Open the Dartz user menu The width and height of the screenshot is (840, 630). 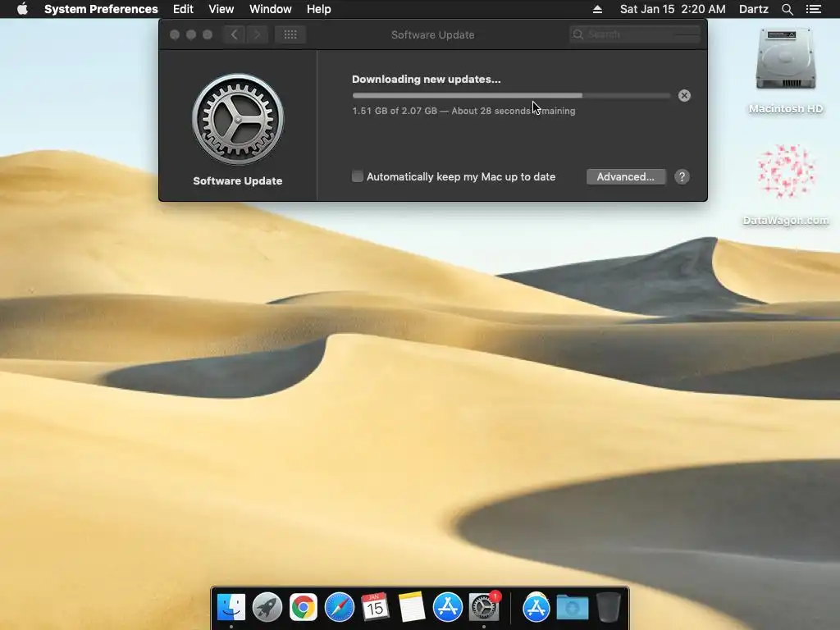753,9
